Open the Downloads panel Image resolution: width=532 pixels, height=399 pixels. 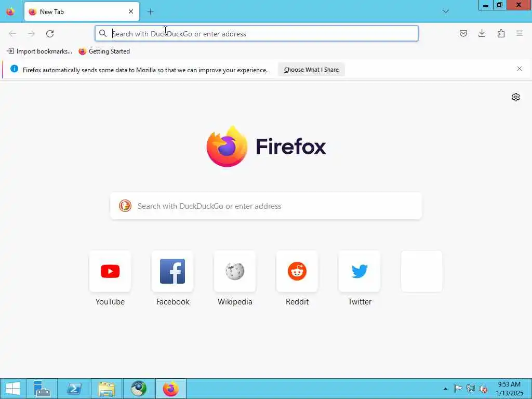tap(482, 33)
